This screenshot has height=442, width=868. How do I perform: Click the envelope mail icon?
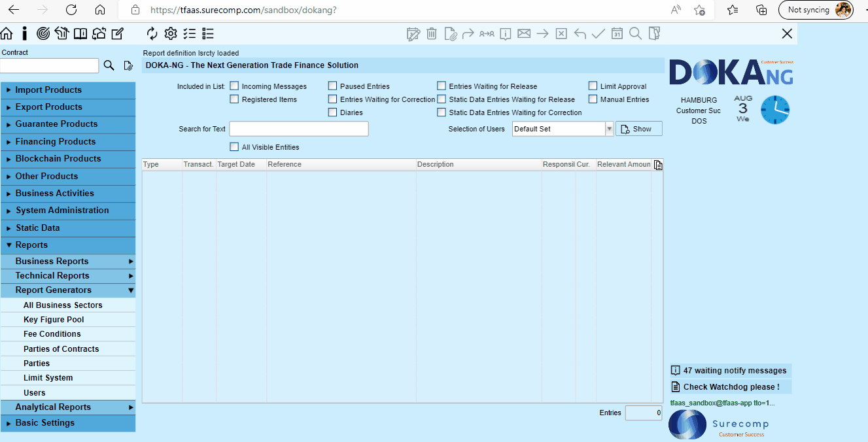tap(524, 33)
